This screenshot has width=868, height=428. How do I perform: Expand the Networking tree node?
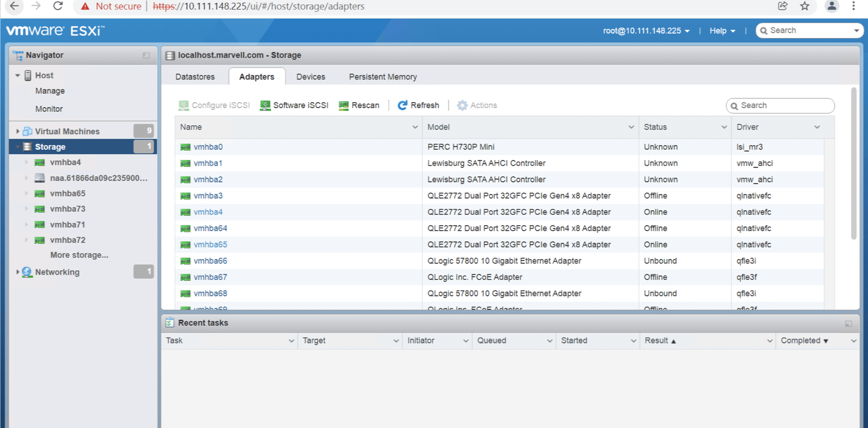[x=18, y=272]
